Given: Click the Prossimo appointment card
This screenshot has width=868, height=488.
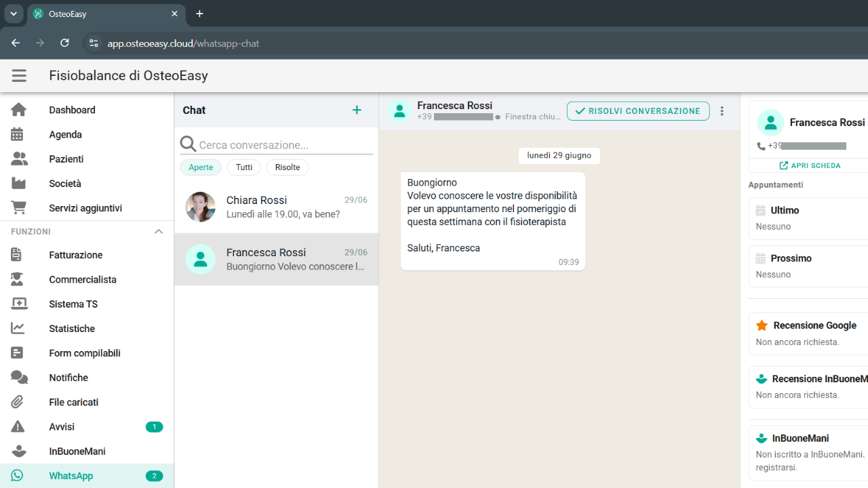Looking at the screenshot, I should (808, 266).
